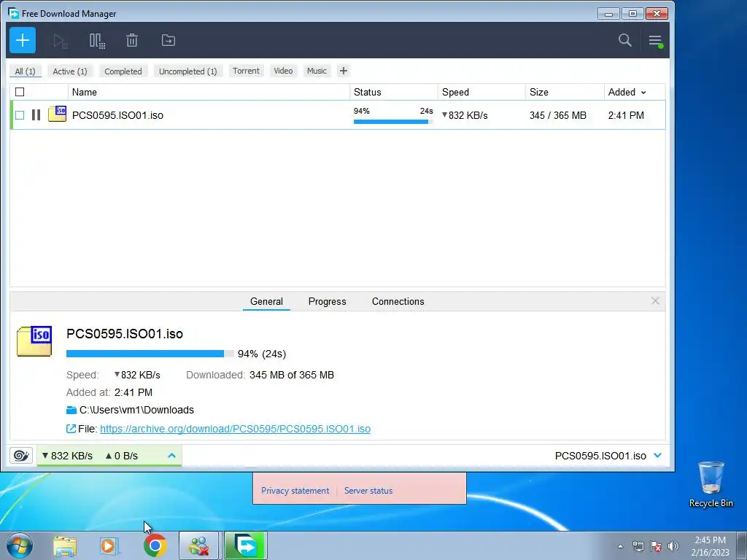Select the Active (1) filter
The width and height of the screenshot is (747, 560).
tap(70, 71)
